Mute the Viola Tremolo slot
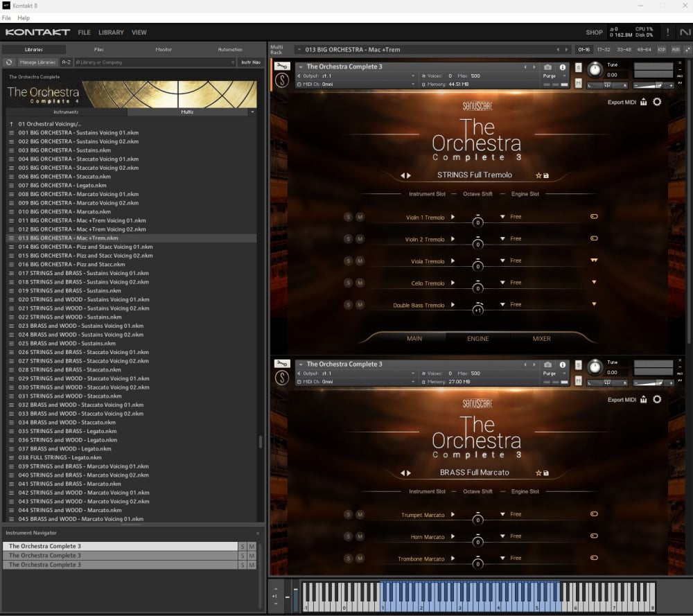Viewport: 693px width, 616px height. coord(360,261)
